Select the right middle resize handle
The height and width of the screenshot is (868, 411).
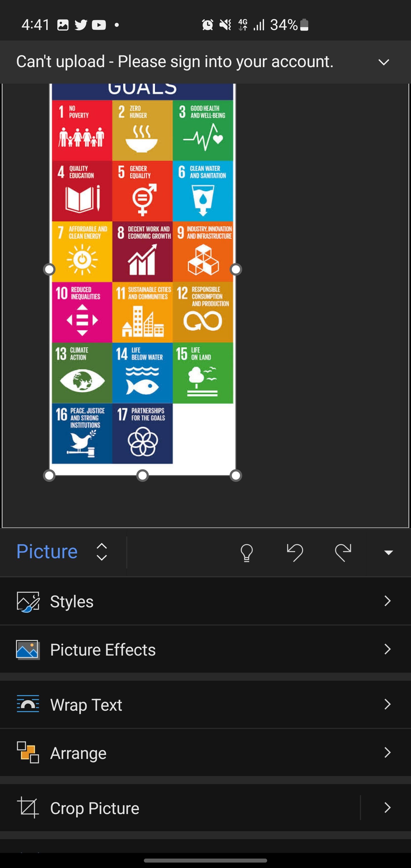point(236,269)
